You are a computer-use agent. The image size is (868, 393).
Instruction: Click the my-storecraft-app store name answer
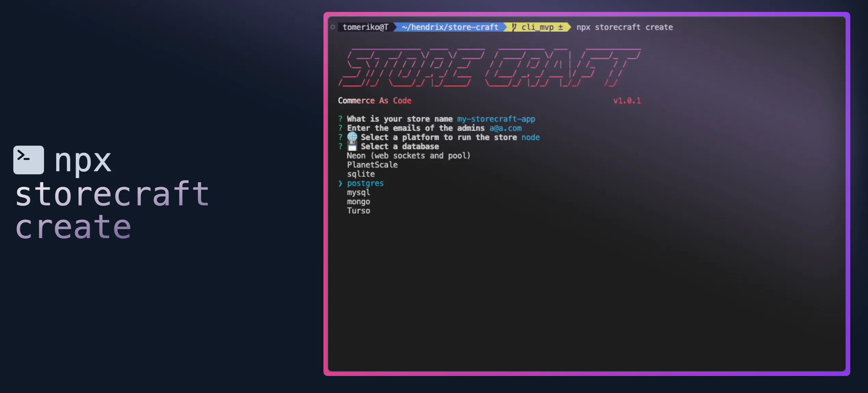coord(496,119)
